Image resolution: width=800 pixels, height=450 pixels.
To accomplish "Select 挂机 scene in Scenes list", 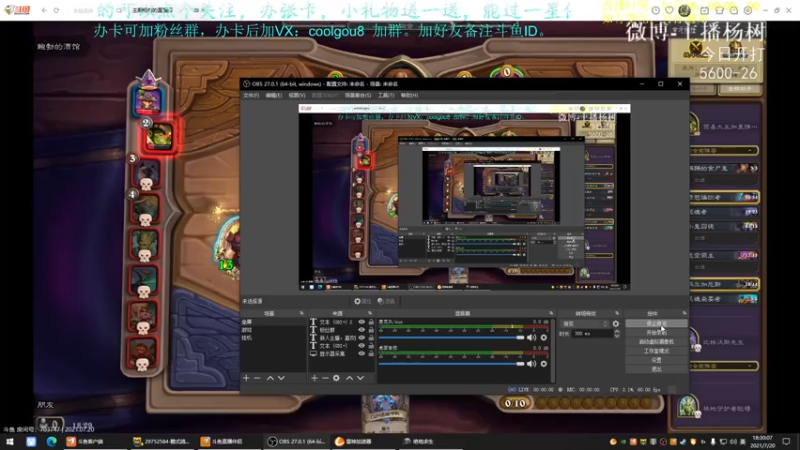I will point(273,338).
